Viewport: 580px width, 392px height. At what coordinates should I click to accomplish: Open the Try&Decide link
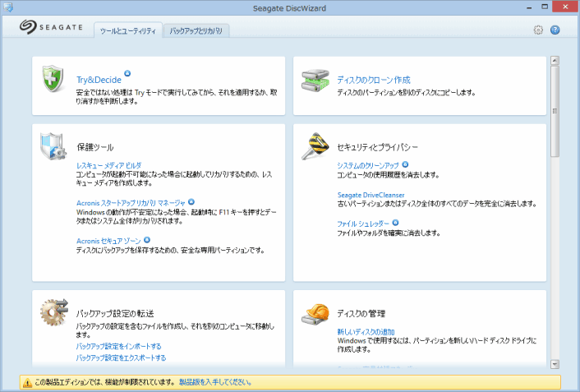click(x=99, y=80)
